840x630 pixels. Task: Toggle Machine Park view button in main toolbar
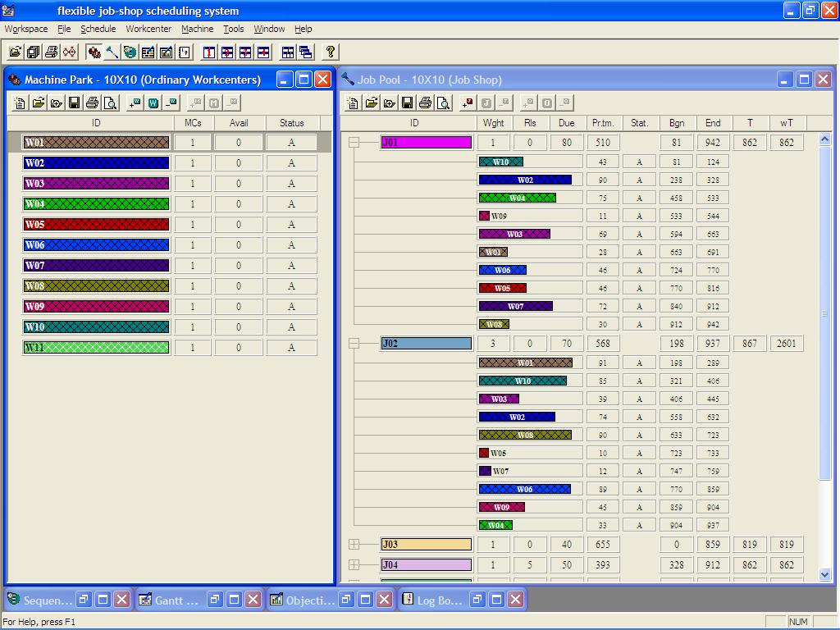click(94, 52)
